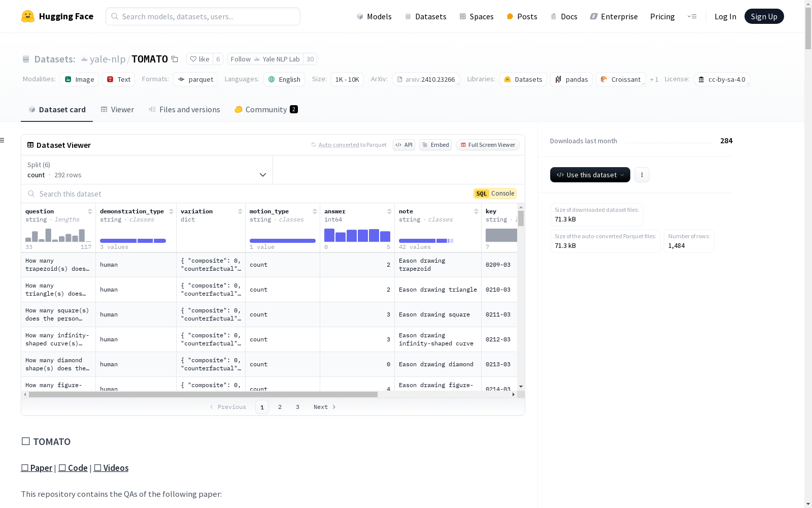
Task: Open the Paper link
Action: pyautogui.click(x=37, y=468)
